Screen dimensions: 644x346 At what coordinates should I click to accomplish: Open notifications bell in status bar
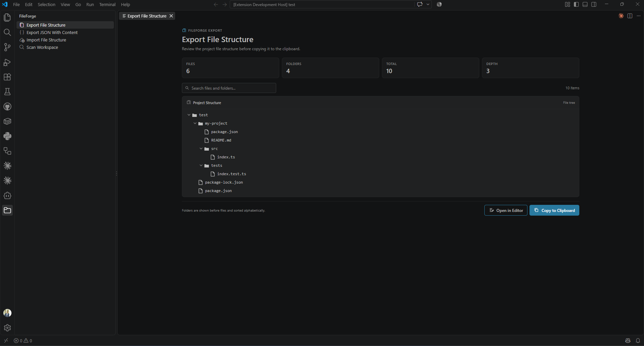tap(638, 341)
